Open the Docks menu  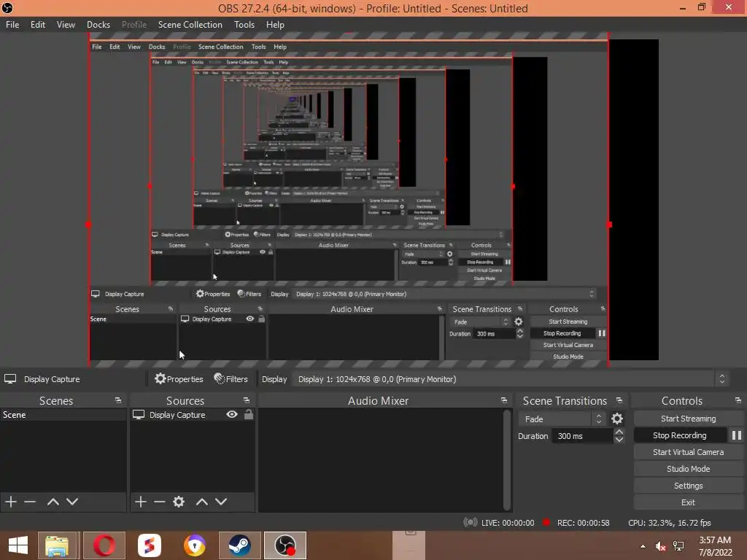click(98, 24)
